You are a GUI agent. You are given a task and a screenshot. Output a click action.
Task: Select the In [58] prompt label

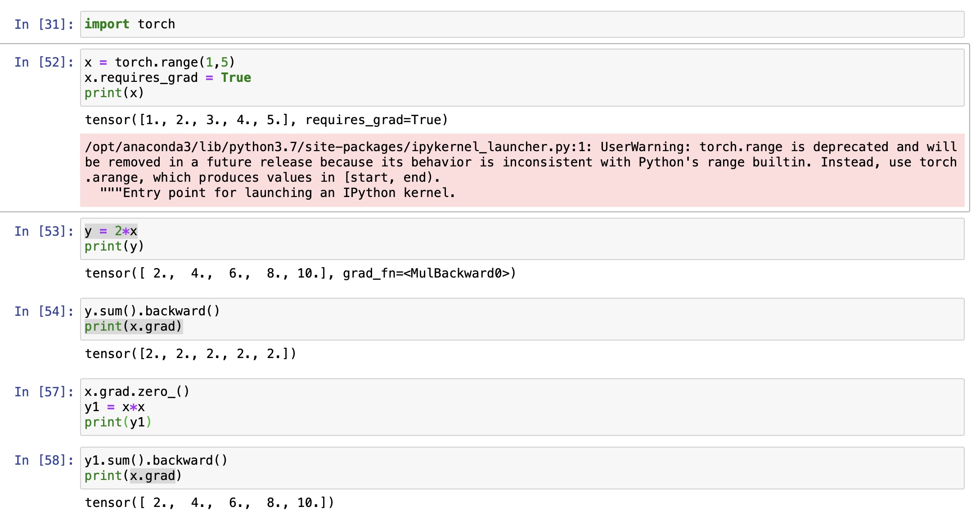(44, 461)
